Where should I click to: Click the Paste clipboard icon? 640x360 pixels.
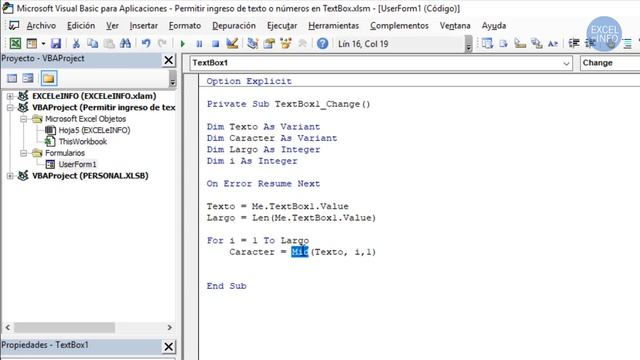[109, 43]
